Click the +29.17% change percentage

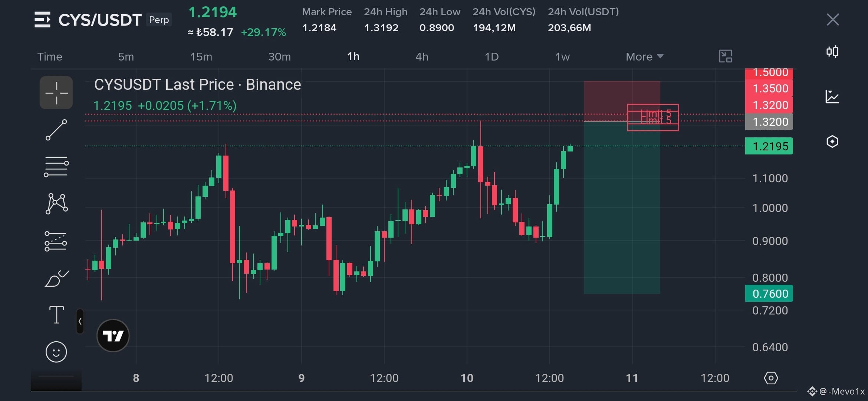263,32
